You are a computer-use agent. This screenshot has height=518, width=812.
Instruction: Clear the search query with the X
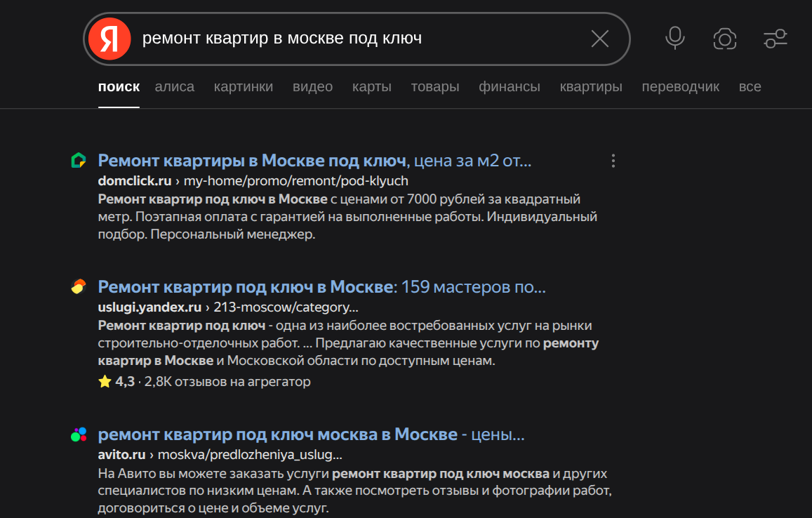pos(599,39)
